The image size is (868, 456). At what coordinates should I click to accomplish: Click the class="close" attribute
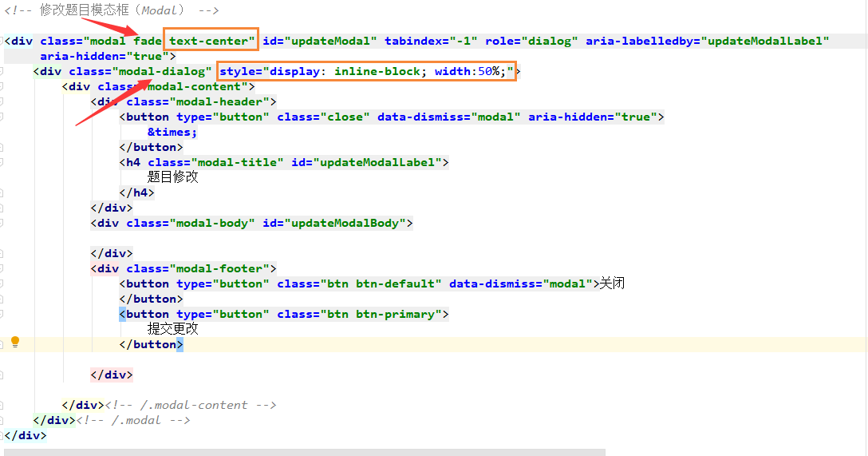pyautogui.click(x=323, y=117)
